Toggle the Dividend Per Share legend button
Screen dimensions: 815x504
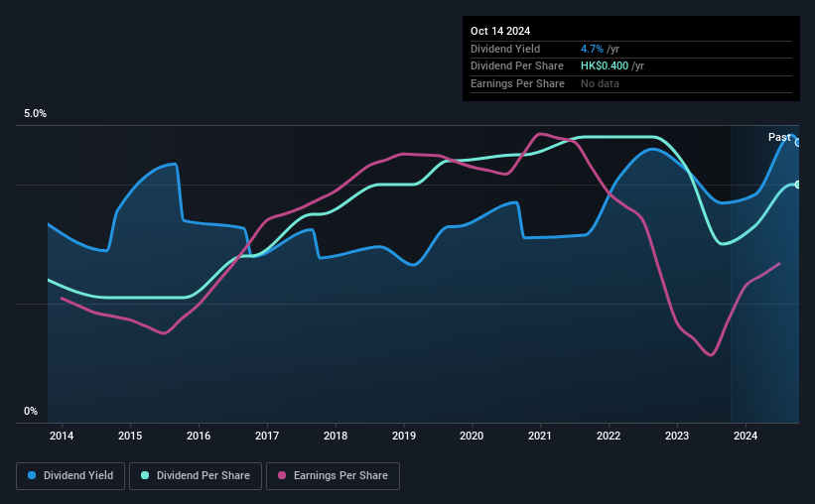[x=196, y=476]
